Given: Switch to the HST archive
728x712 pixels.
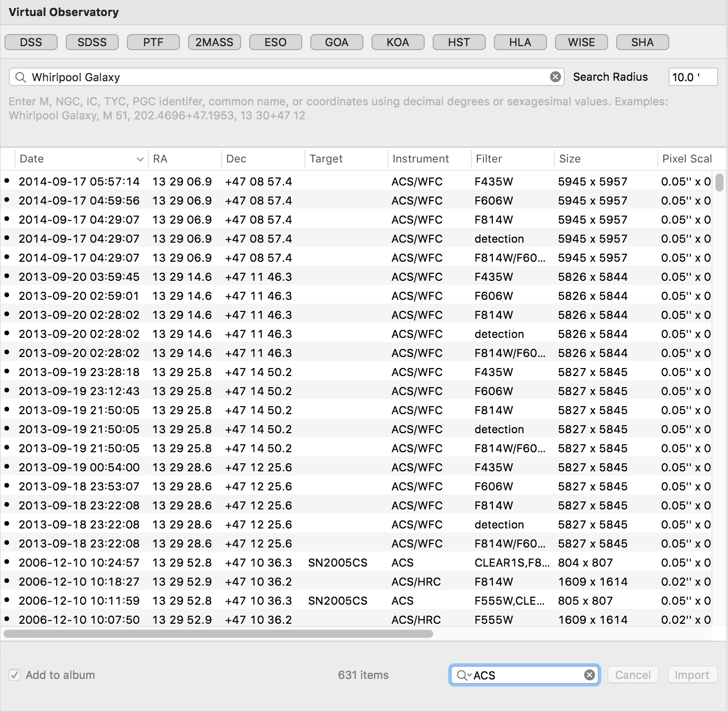Looking at the screenshot, I should (x=459, y=42).
